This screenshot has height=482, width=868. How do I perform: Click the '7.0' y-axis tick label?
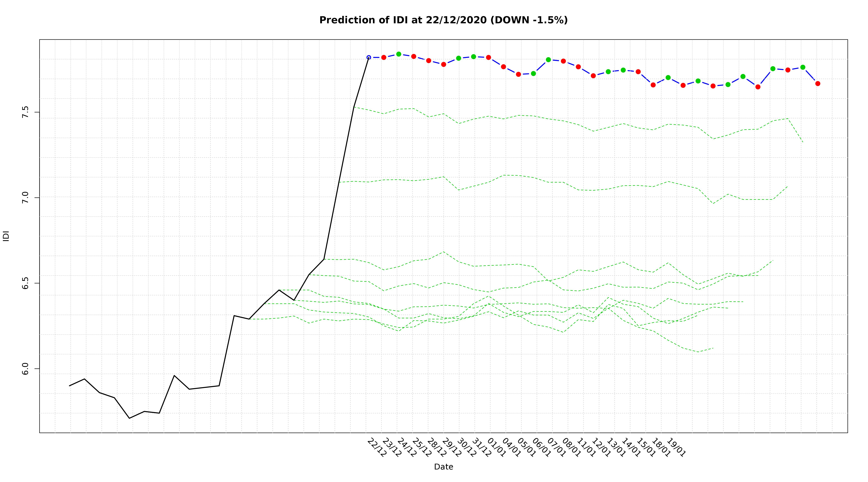click(x=25, y=197)
